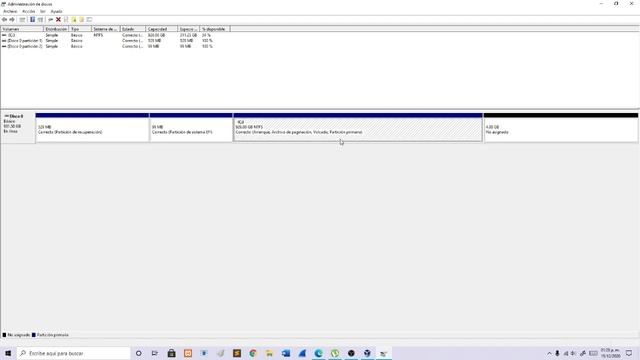
Task: Click the Back arrow in toolbar
Action: [x=4, y=20]
